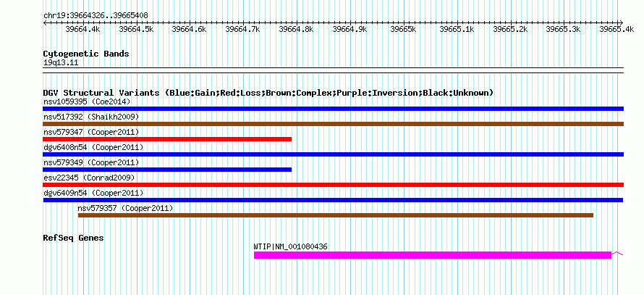Viewport: 644px width, 295px height.
Task: Click the brown nsv579357 complex bar
Action: pyautogui.click(x=336, y=215)
